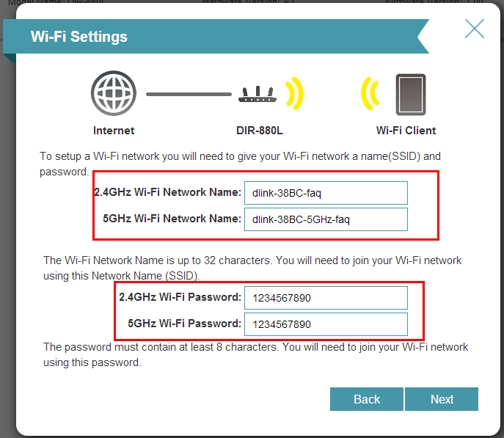Focus the 2.4GHz Wi-Fi Network Name field
The width and height of the screenshot is (504, 438).
[x=325, y=193]
